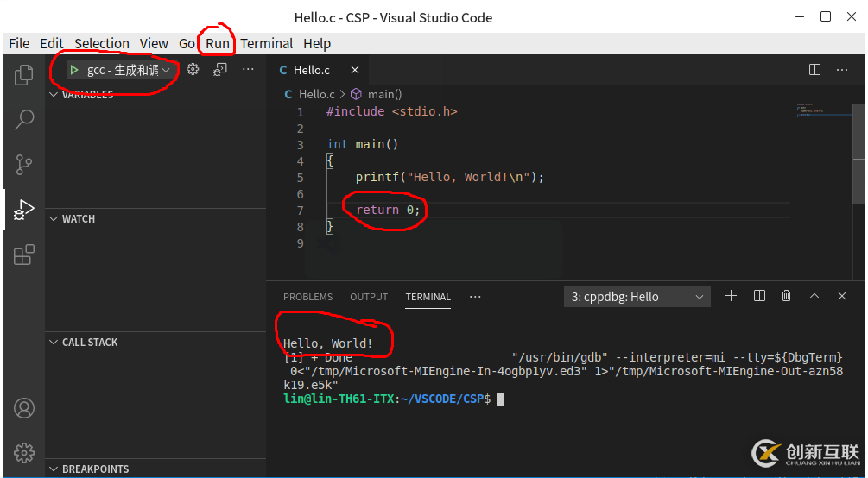Select terminal from '3: cppdbg: Hello' dropdown

coord(637,297)
